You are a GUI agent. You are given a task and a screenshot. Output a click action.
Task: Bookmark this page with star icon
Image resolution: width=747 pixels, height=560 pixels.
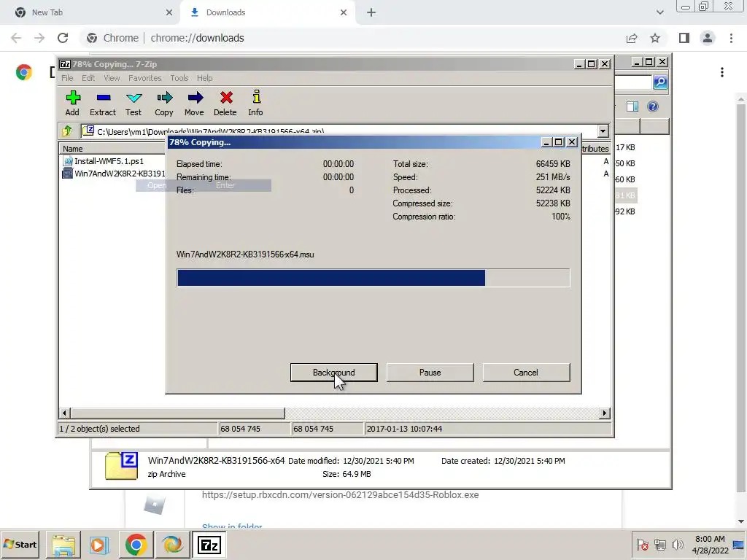click(x=656, y=38)
